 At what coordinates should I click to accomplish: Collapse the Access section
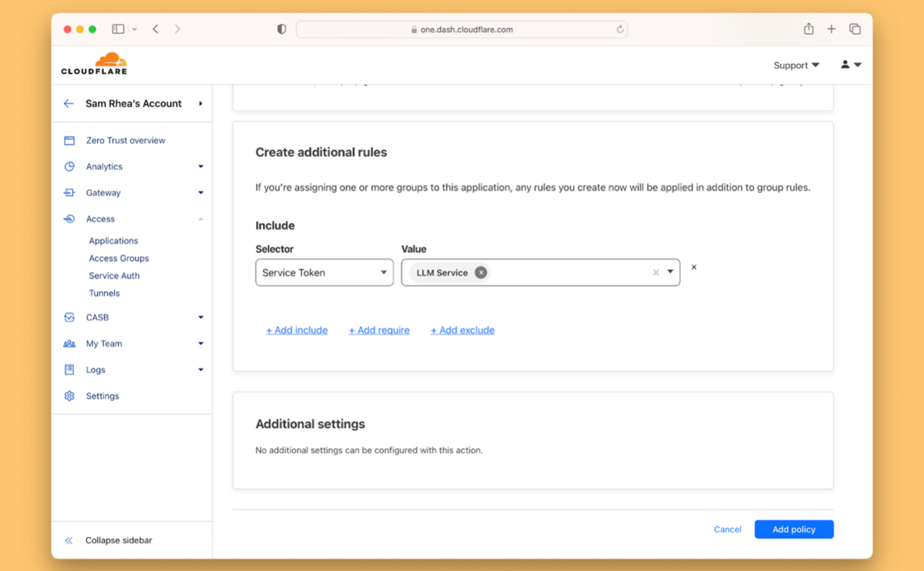click(200, 219)
